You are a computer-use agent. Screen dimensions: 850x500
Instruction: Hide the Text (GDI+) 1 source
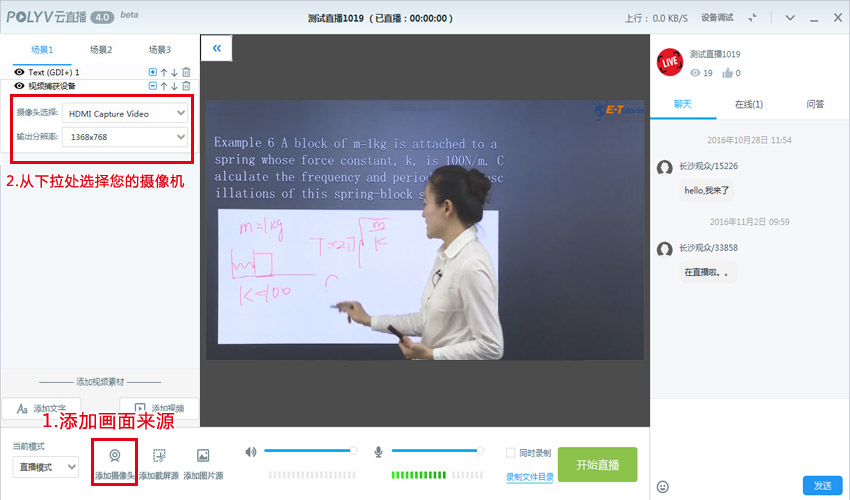tap(19, 72)
